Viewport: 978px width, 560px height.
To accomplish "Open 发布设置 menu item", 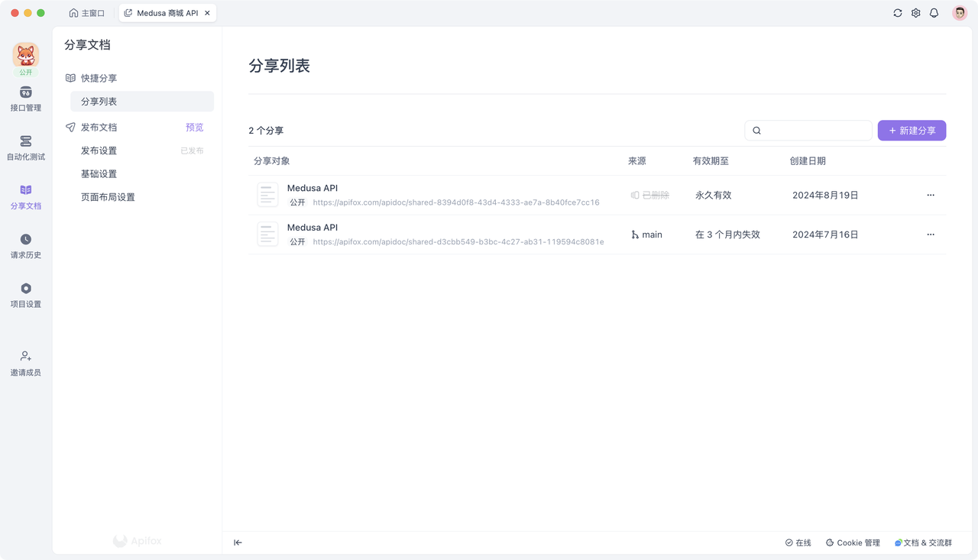I will pyautogui.click(x=99, y=151).
